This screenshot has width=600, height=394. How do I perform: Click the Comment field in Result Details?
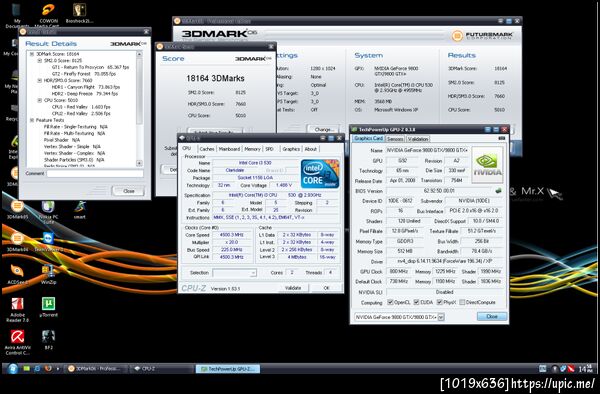(95, 174)
